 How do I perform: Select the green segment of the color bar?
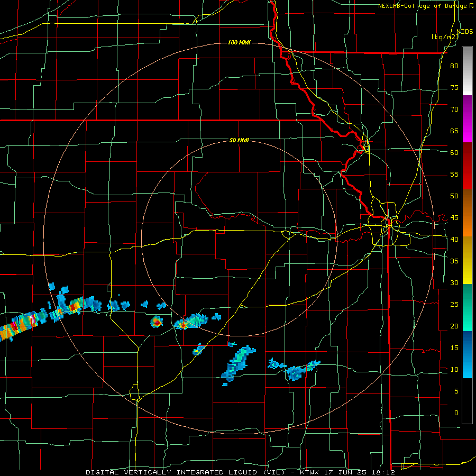[x=467, y=307]
